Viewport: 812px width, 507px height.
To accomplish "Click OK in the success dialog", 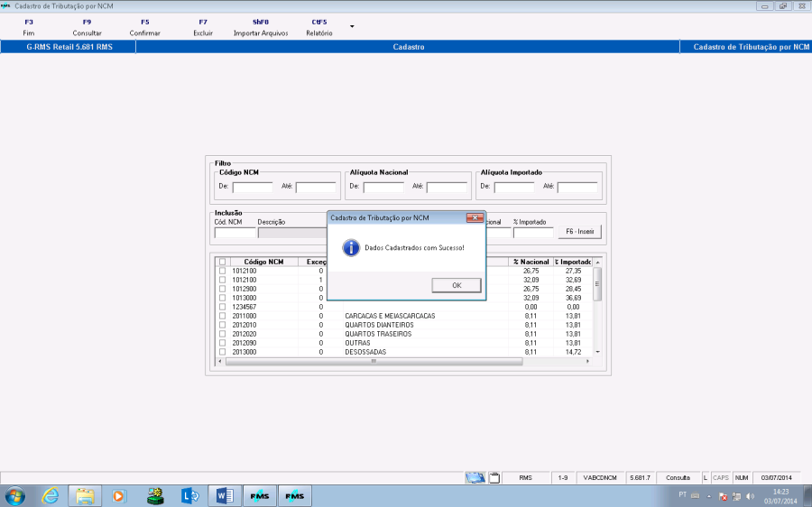I will pyautogui.click(x=457, y=285).
